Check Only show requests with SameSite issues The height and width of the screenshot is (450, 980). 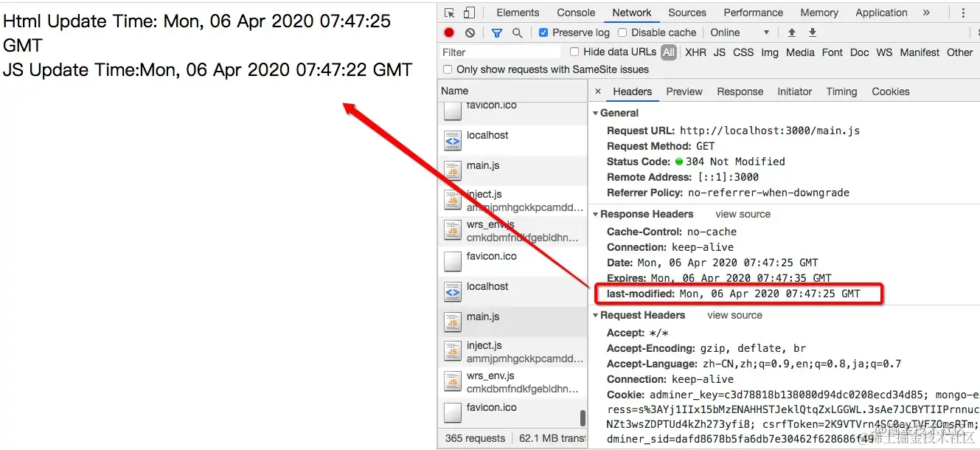click(x=448, y=69)
